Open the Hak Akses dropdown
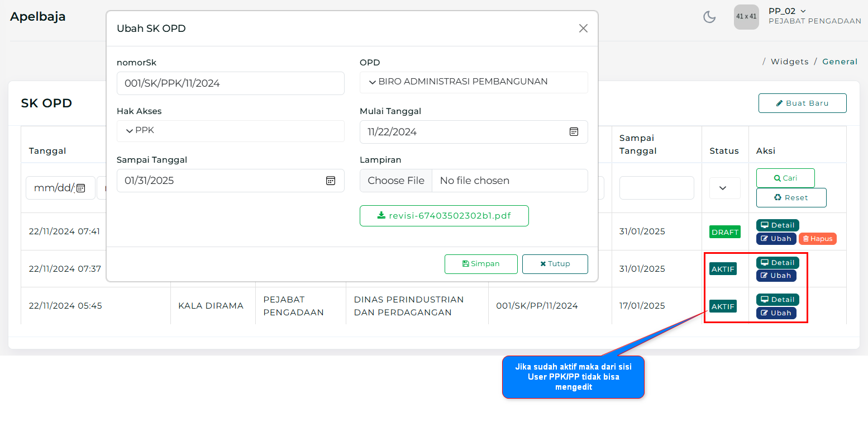Screen dimensions: 868x421 click(x=230, y=131)
